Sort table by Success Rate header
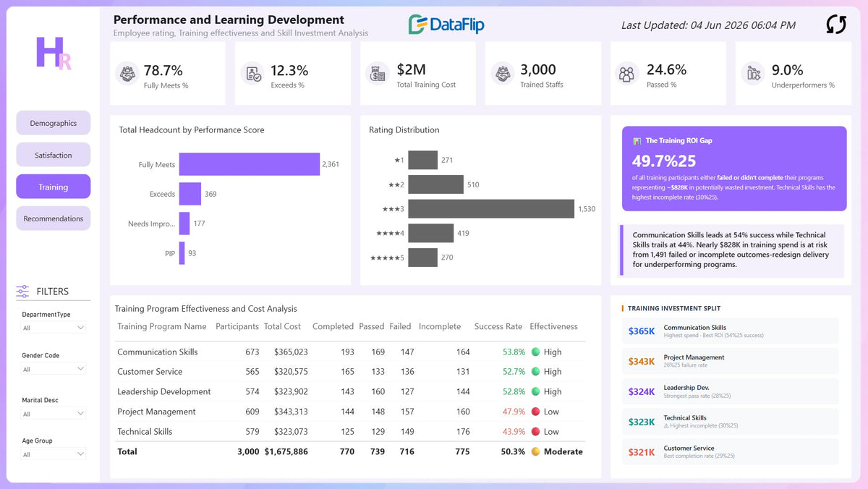 coord(498,326)
